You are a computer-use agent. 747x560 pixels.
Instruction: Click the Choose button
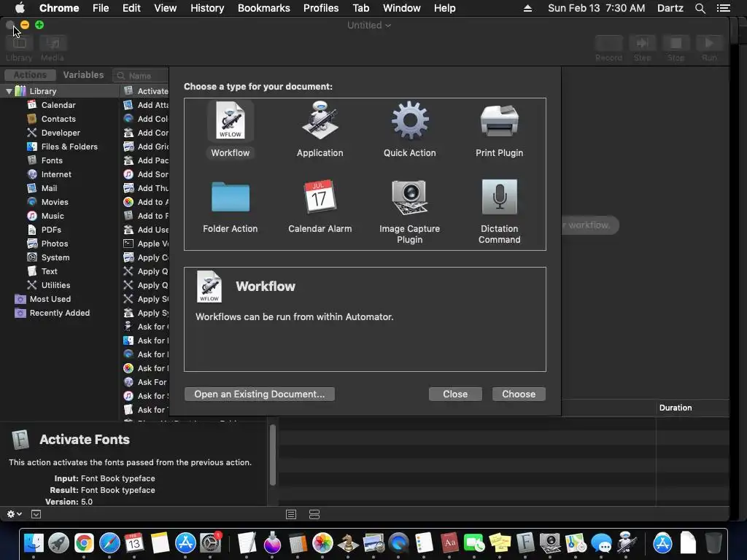point(519,394)
